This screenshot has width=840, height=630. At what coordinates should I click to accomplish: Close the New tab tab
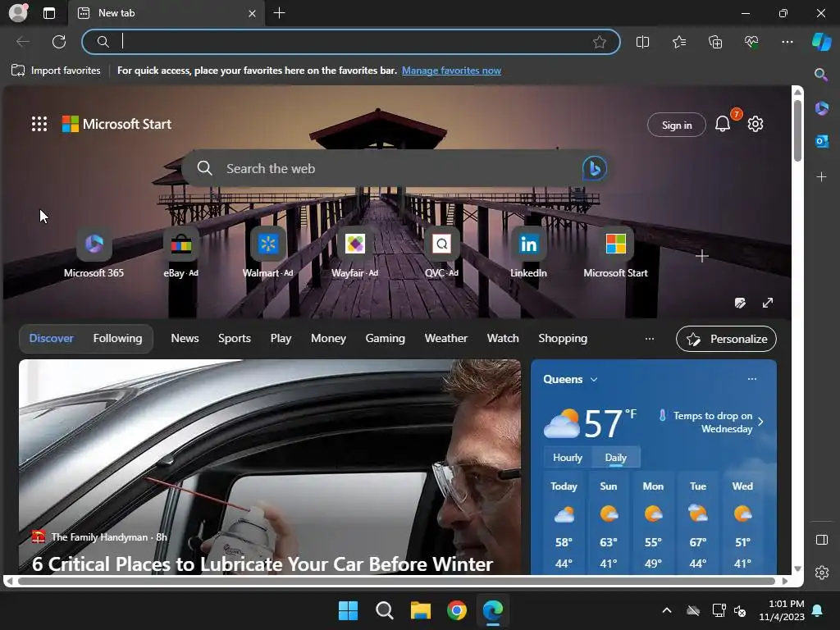point(252,13)
